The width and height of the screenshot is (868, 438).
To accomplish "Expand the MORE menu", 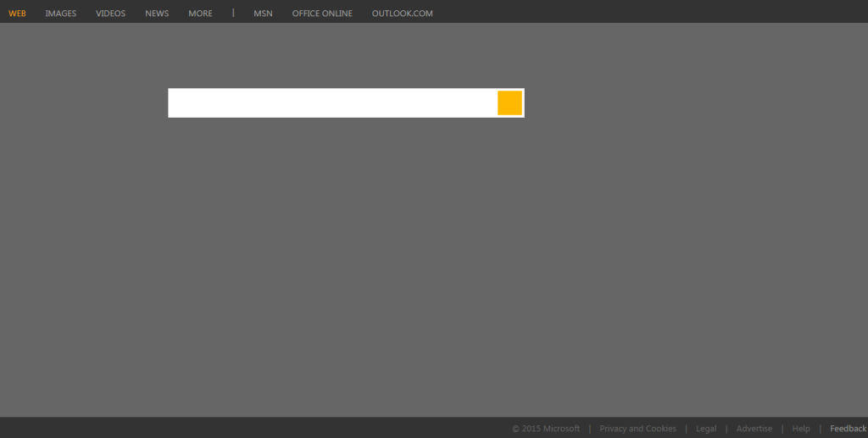I will tap(200, 14).
